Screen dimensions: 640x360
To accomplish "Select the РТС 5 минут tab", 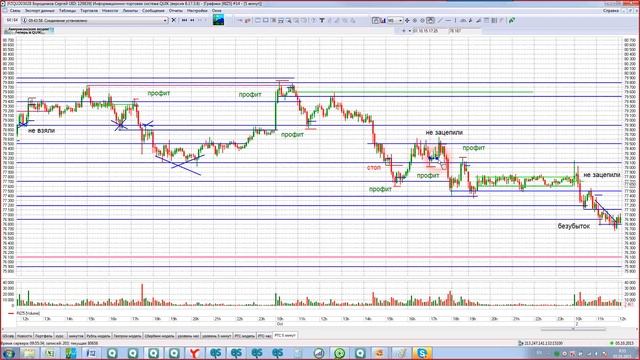I will point(285,336).
